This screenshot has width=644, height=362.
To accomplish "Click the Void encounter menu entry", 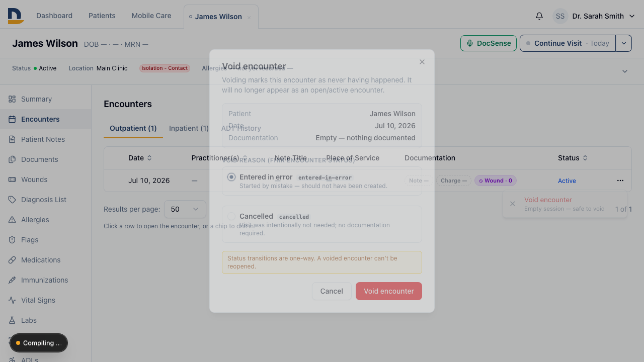I will tap(565, 204).
